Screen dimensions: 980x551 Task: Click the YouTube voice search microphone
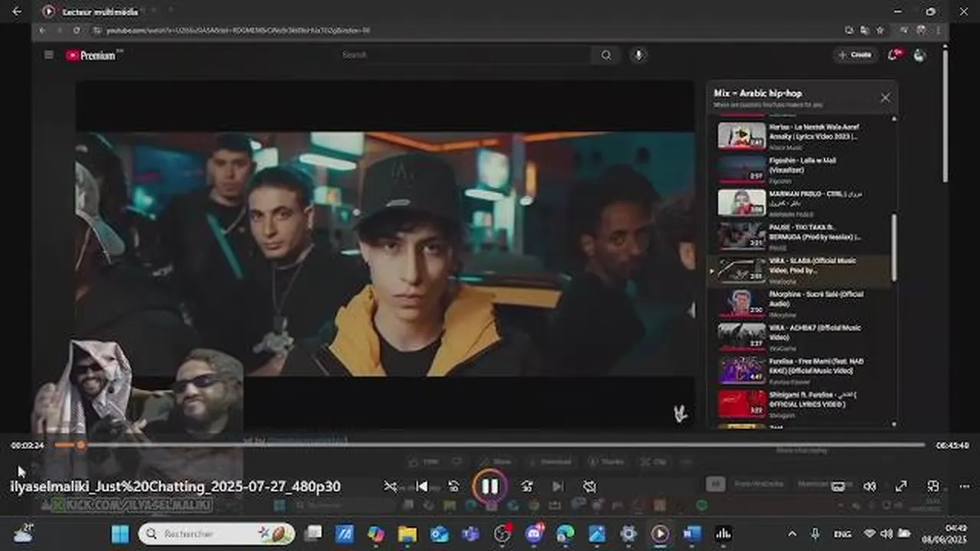[x=638, y=55]
